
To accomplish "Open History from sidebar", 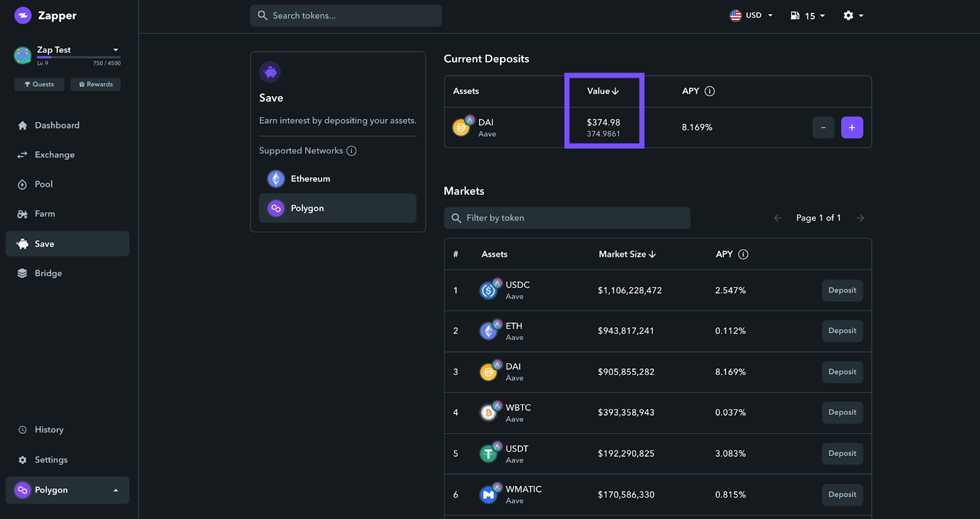I will 67,430.
